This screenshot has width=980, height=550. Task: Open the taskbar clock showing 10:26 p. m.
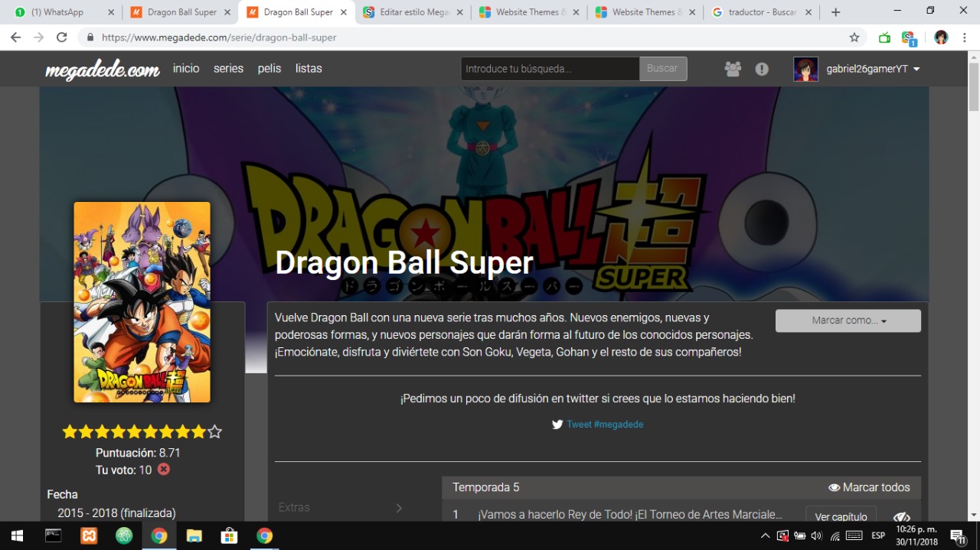[916, 535]
